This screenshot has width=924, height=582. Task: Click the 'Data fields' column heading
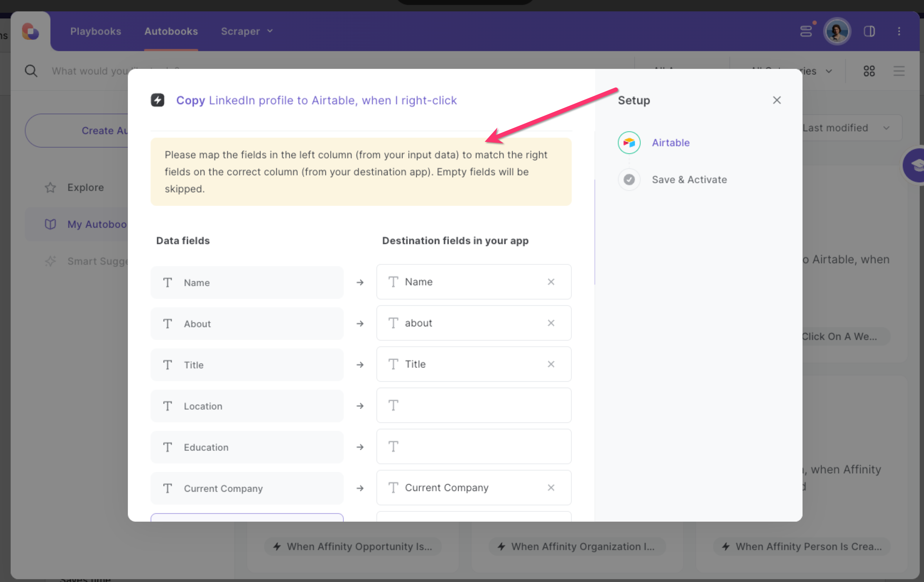183,241
